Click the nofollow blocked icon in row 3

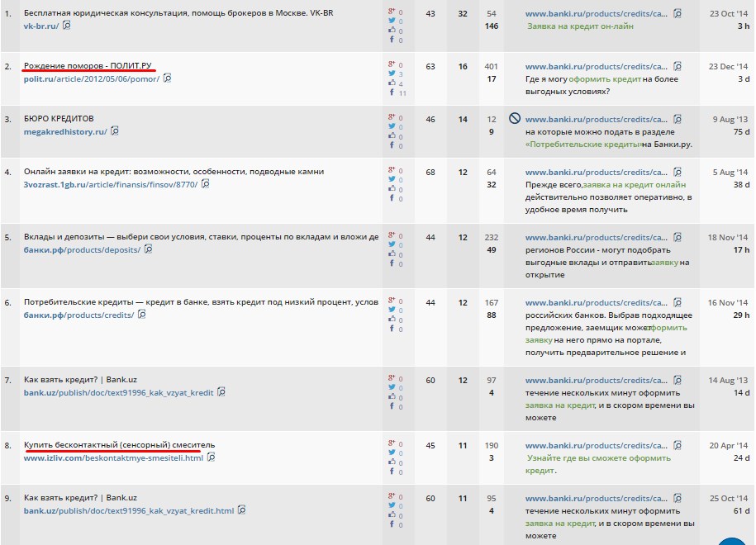pos(514,119)
